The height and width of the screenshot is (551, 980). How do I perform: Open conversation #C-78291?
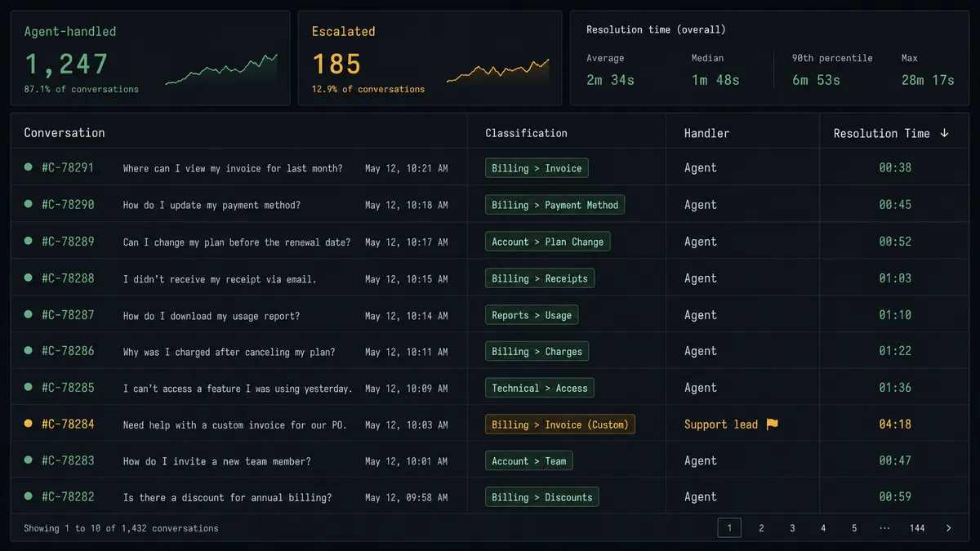tap(68, 167)
